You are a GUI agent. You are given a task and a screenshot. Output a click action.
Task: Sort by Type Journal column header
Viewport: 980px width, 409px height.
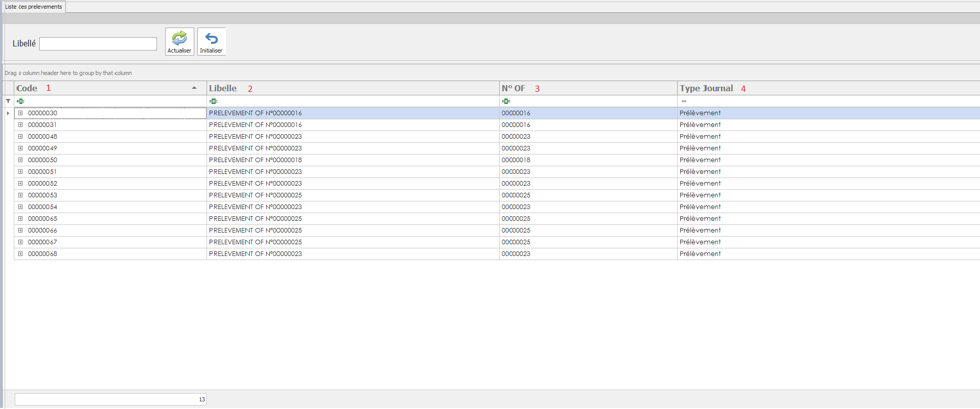point(706,88)
